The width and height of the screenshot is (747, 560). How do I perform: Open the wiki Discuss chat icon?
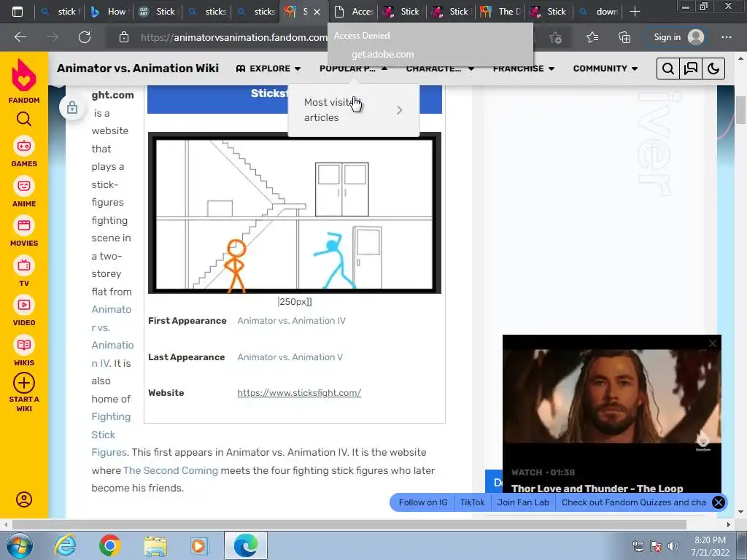pyautogui.click(x=691, y=69)
